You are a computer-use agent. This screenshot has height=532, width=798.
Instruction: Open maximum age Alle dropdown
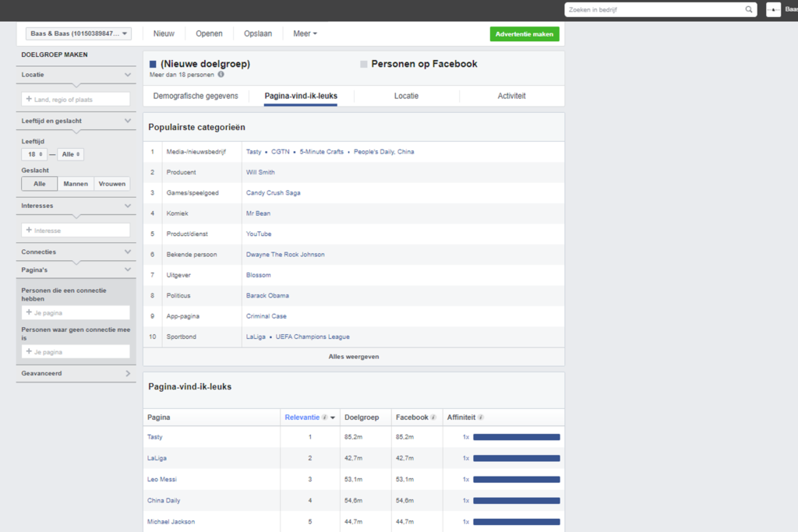(71, 154)
